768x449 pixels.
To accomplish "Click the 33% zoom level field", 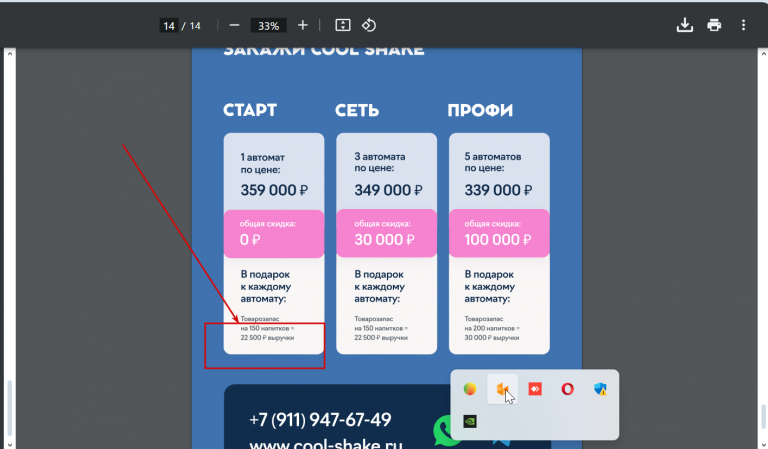I will (268, 25).
